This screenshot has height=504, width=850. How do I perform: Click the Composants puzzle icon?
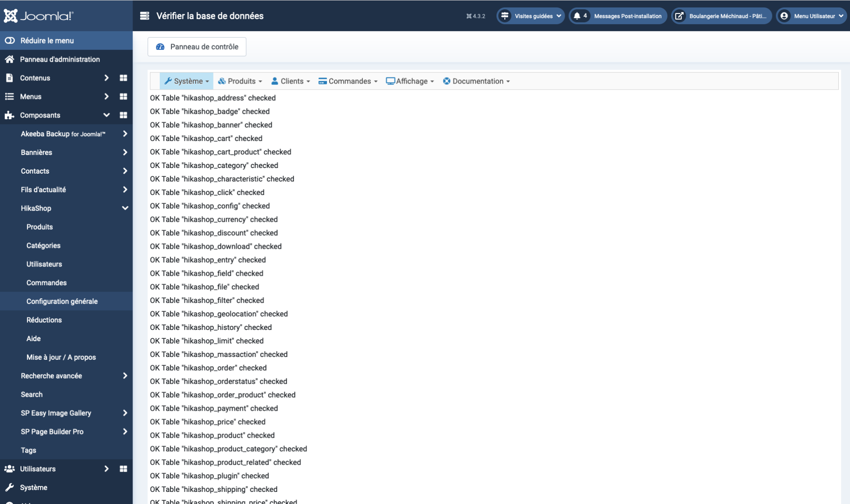9,115
